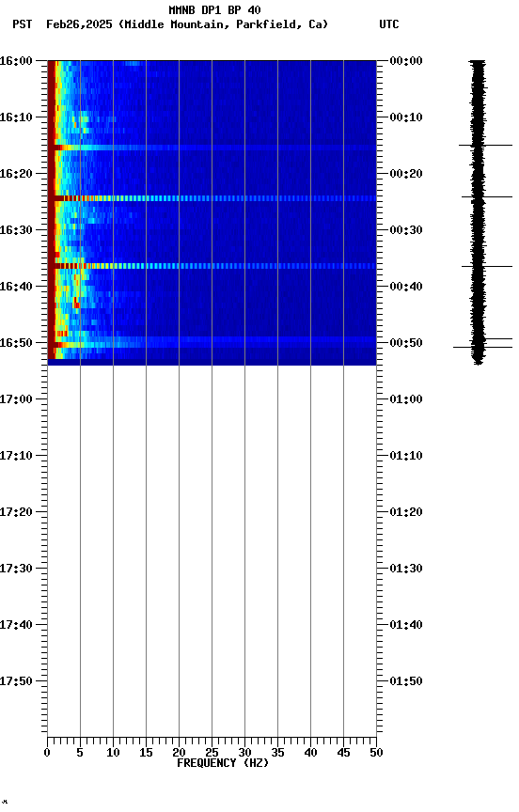
Task: Click the 01:00 UTC time label
Action: pos(406,399)
